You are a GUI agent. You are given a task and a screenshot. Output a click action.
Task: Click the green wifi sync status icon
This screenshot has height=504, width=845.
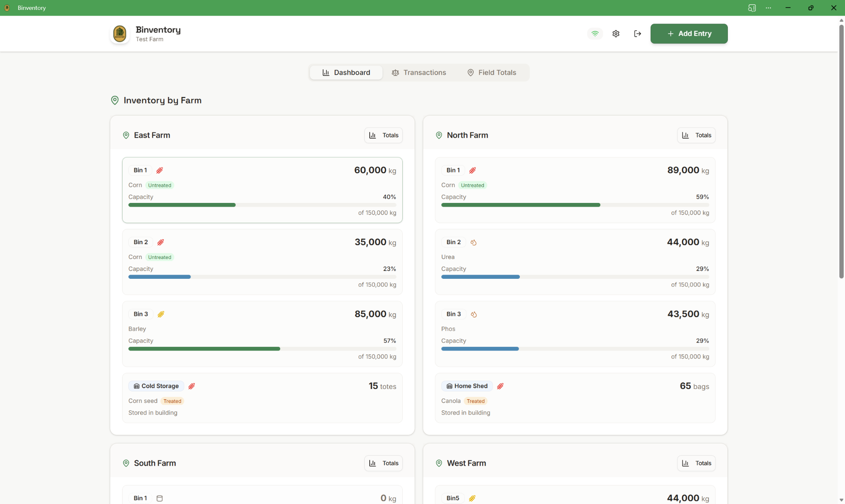click(595, 33)
